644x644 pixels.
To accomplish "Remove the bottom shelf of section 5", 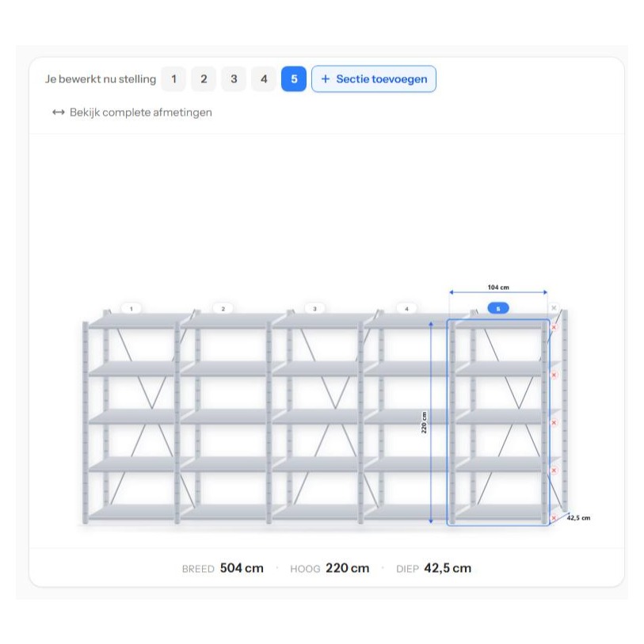I will [x=554, y=518].
